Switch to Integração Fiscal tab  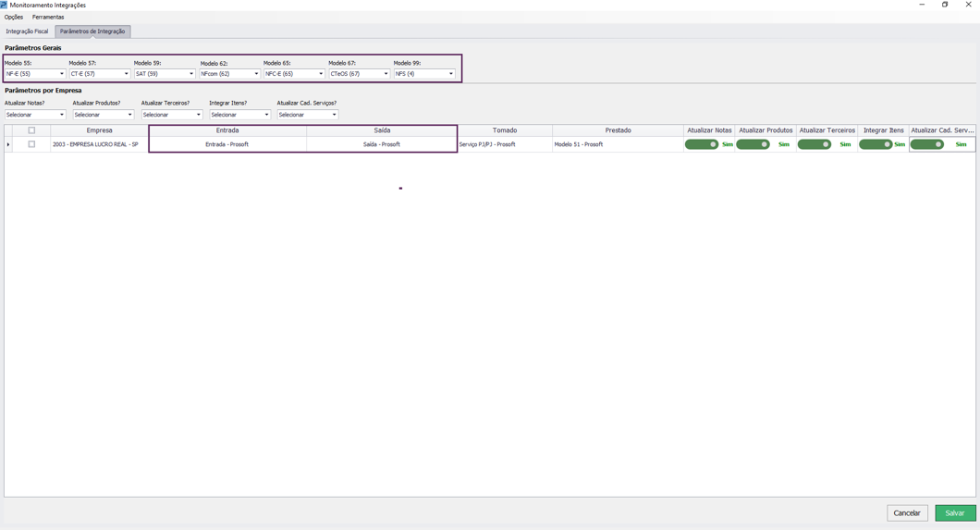point(27,31)
